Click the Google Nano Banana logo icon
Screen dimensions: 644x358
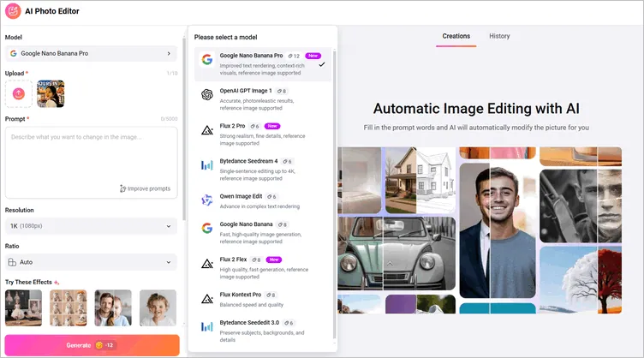(207, 229)
